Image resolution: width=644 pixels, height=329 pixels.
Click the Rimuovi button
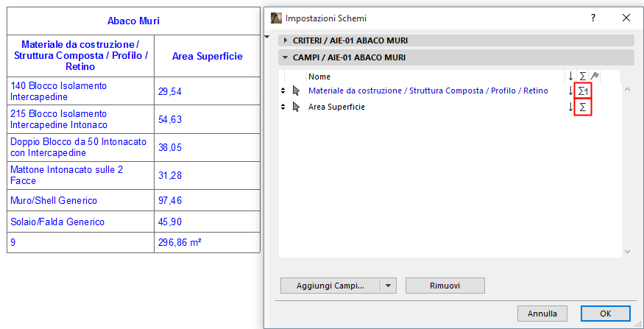(445, 286)
